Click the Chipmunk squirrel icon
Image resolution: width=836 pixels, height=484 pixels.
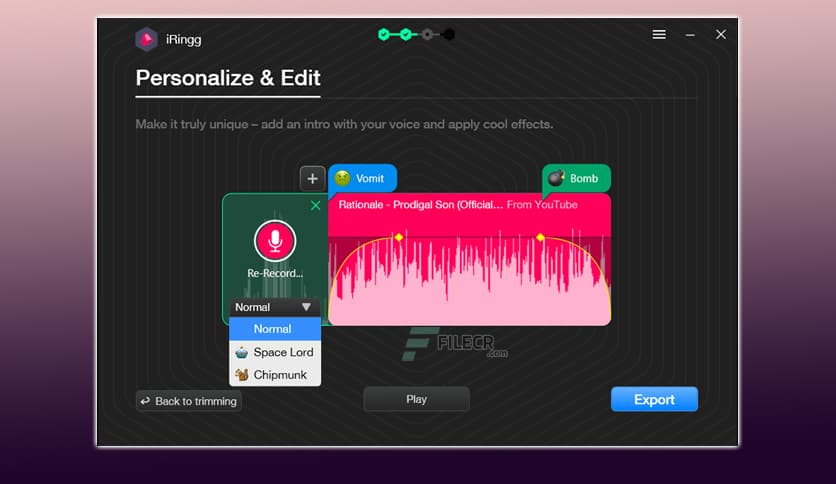tap(241, 375)
